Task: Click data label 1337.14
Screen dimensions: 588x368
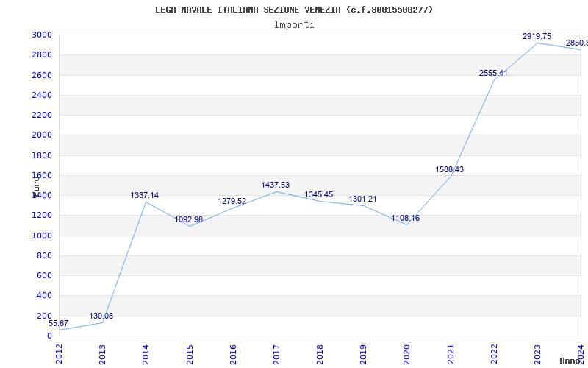Action: coord(145,195)
